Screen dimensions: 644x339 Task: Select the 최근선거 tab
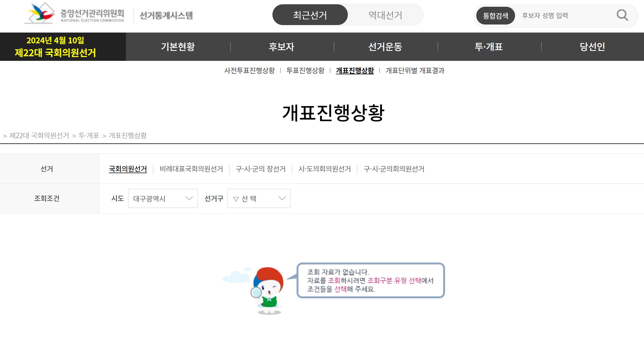pos(310,15)
